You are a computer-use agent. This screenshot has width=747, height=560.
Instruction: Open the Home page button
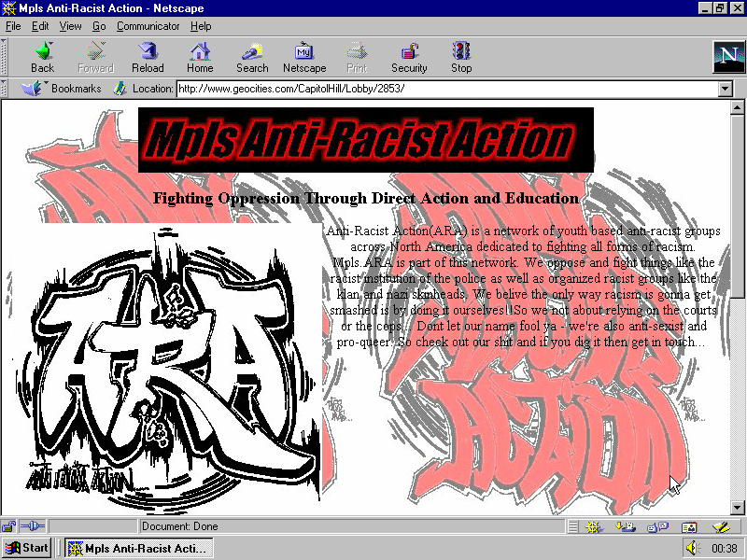pos(200,57)
